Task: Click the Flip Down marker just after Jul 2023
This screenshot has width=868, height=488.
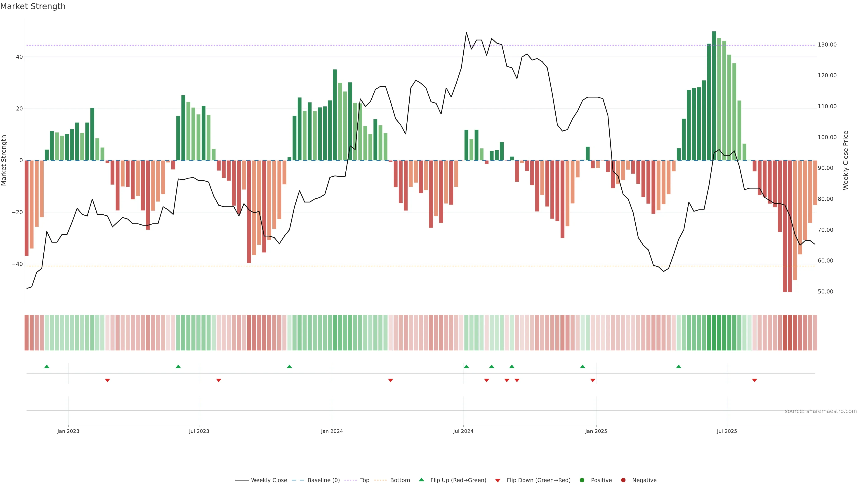Action: pos(219,380)
